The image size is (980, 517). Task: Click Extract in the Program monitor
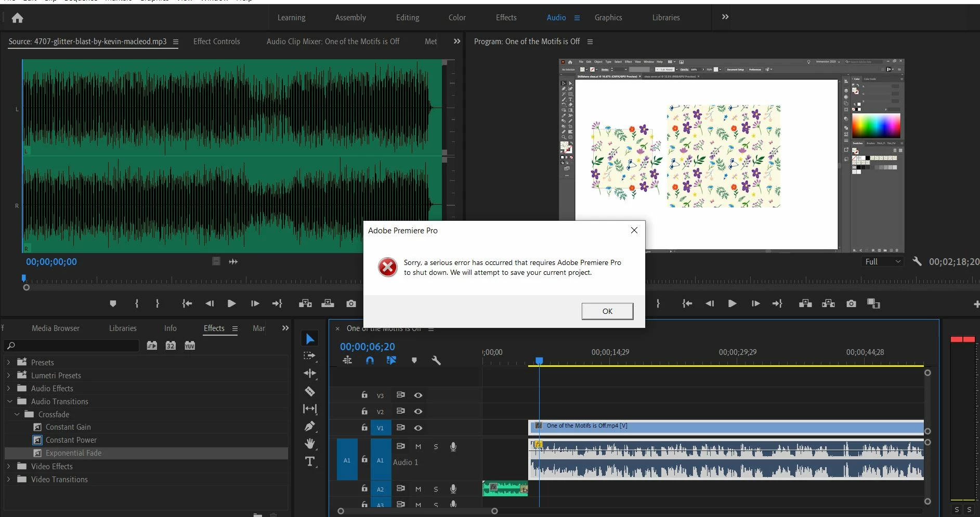pyautogui.click(x=828, y=303)
